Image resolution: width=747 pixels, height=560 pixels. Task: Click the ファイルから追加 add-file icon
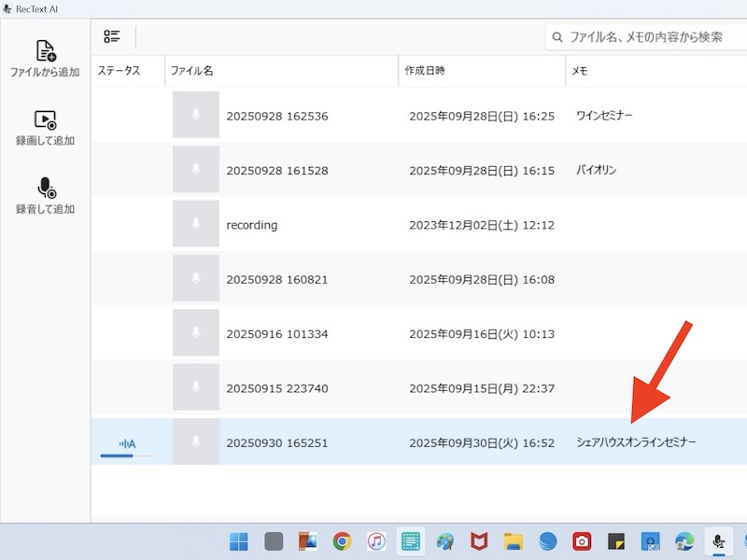[45, 51]
